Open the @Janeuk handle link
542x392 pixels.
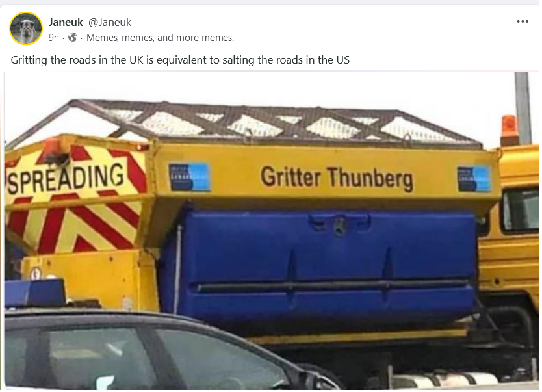click(110, 23)
